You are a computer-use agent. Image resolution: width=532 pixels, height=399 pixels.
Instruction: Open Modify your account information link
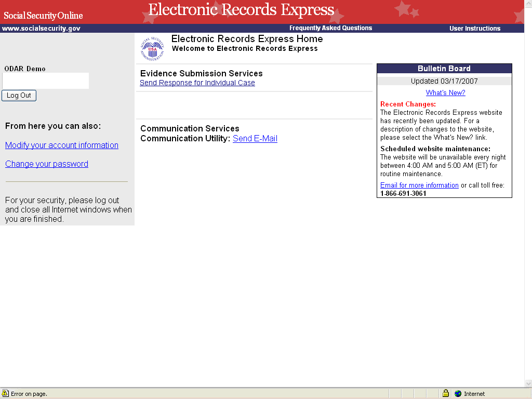[x=62, y=145]
